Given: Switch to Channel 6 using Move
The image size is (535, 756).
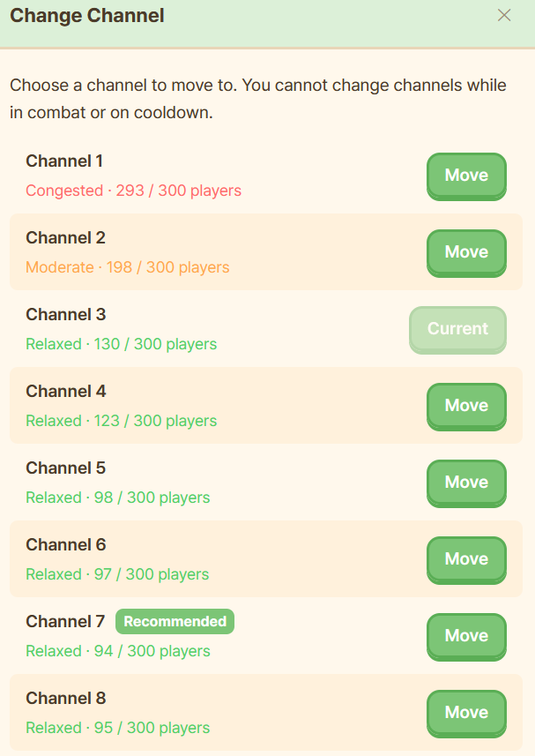Looking at the screenshot, I should click(x=466, y=559).
